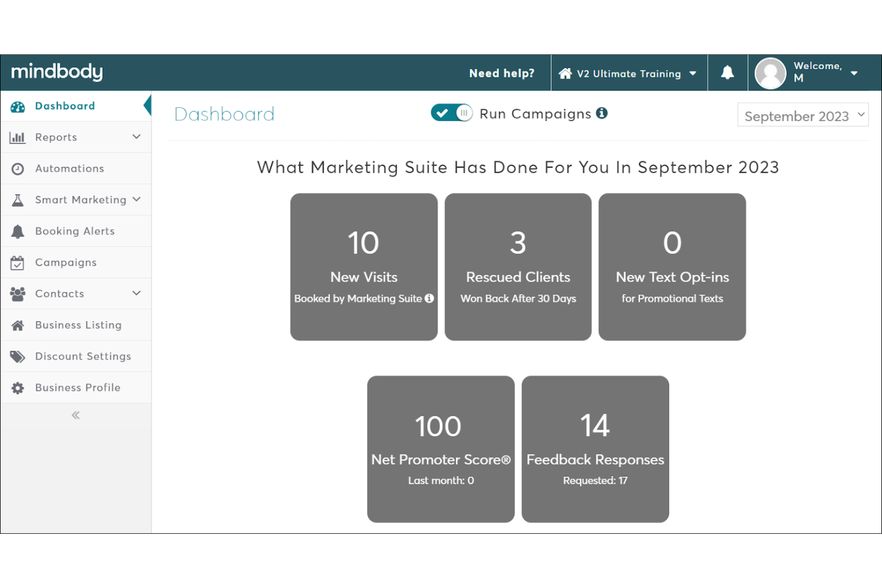Click the Dashboard gauge icon in sidebar
Image resolution: width=882 pixels, height=588 pixels.
click(x=18, y=107)
